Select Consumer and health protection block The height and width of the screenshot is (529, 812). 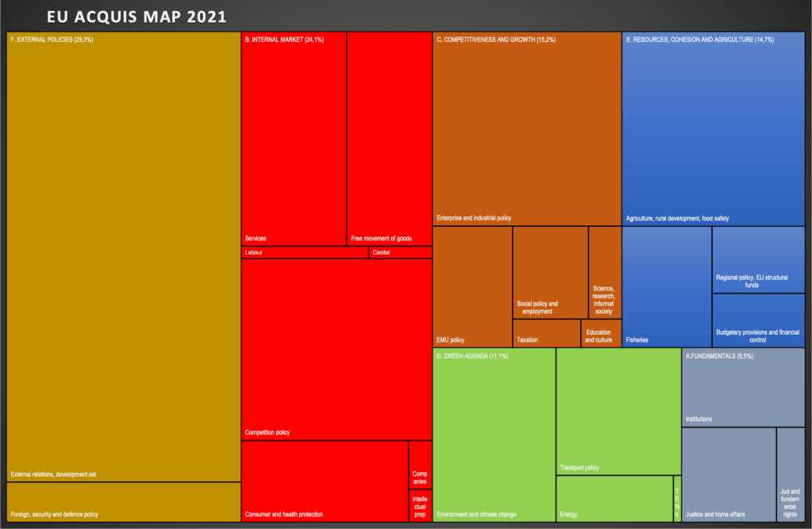(324, 481)
